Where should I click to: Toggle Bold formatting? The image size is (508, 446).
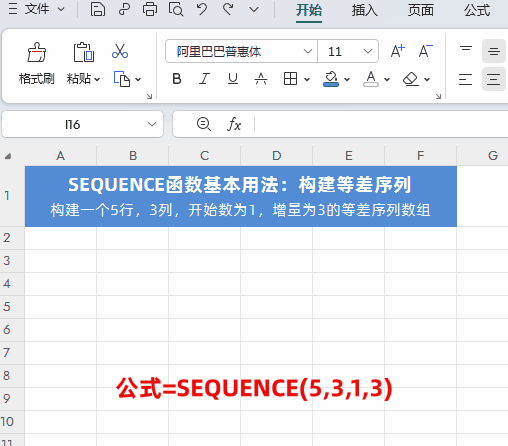[177, 79]
